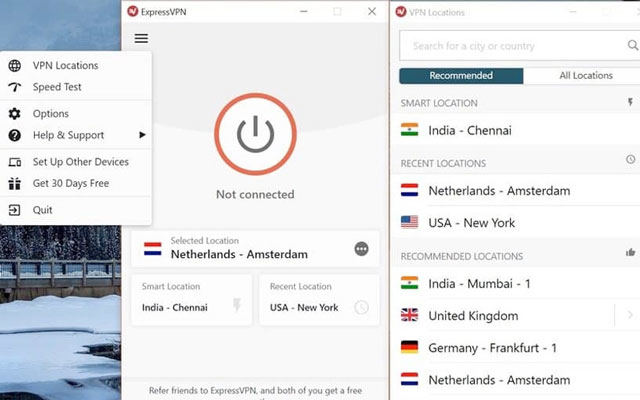Choose the Recent Location USA - New York card

tap(319, 300)
